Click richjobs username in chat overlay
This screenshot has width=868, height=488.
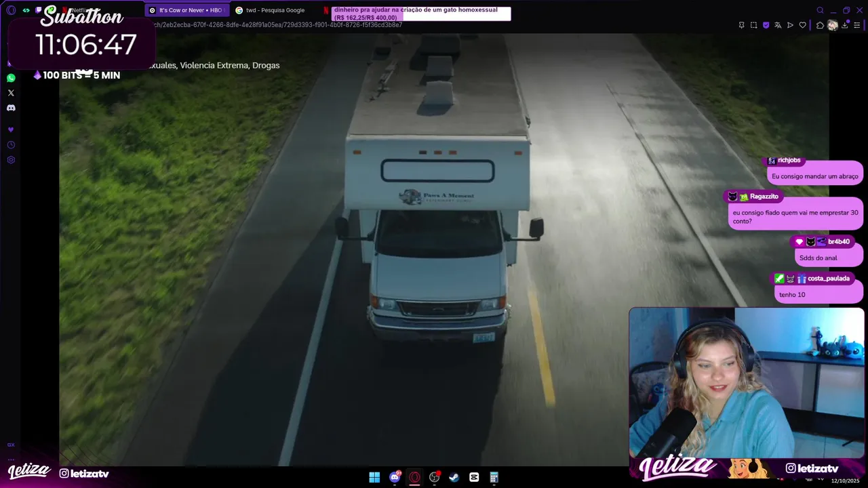[789, 161]
